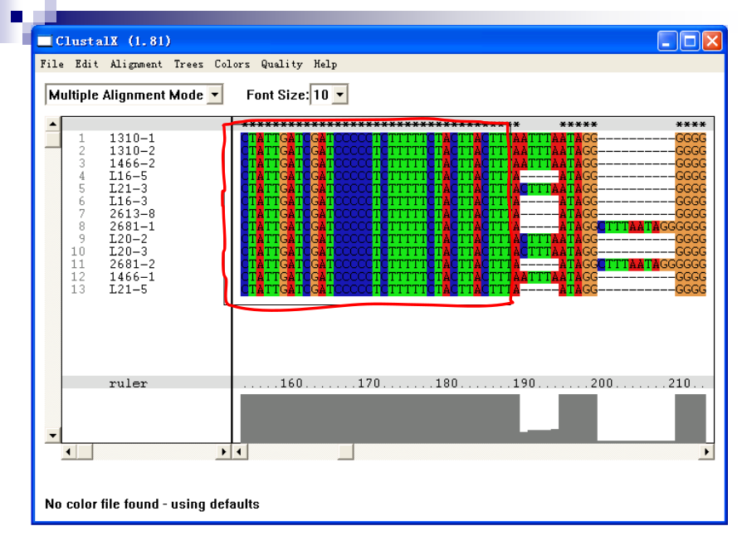Open the Help menu
This screenshot has width=747, height=560.
(x=325, y=64)
